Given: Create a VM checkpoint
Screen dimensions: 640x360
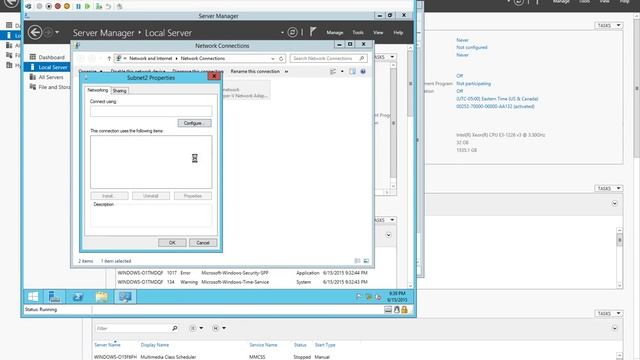Looking at the screenshot, I should click(99, 7).
